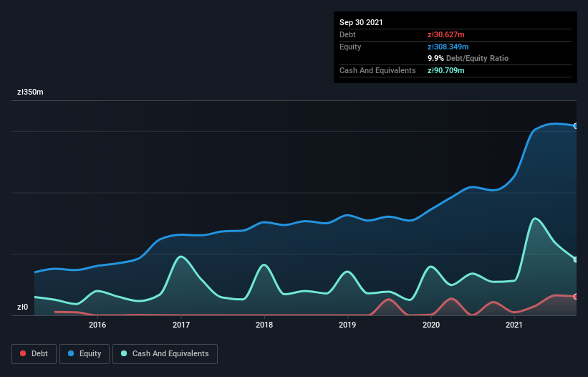The width and height of the screenshot is (588, 377).
Task: Select the teal Cash endpoint marker
Action: point(576,259)
